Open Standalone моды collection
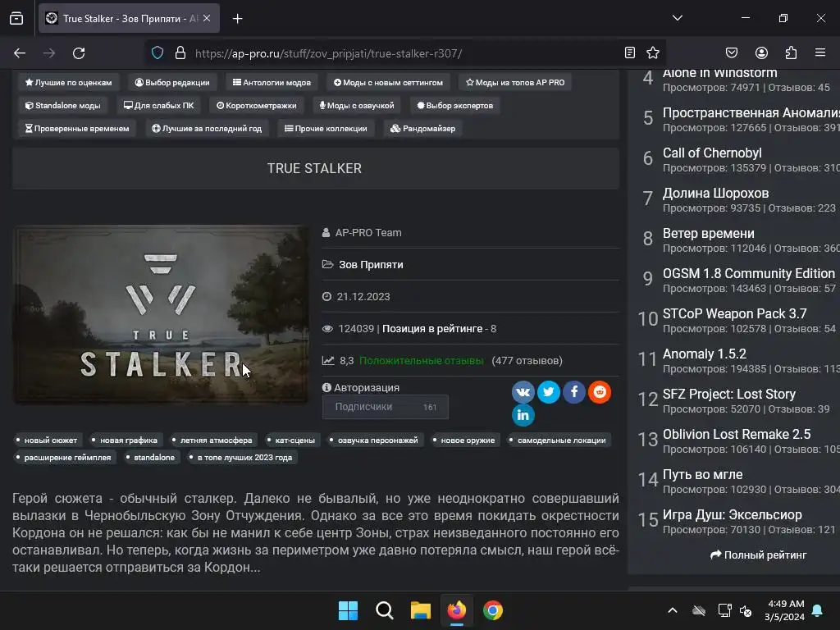 (63, 106)
